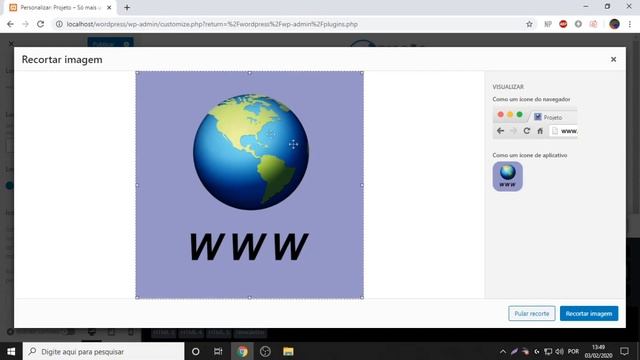640x360 pixels.
Task: Click the NP extension icon
Action: point(548,24)
